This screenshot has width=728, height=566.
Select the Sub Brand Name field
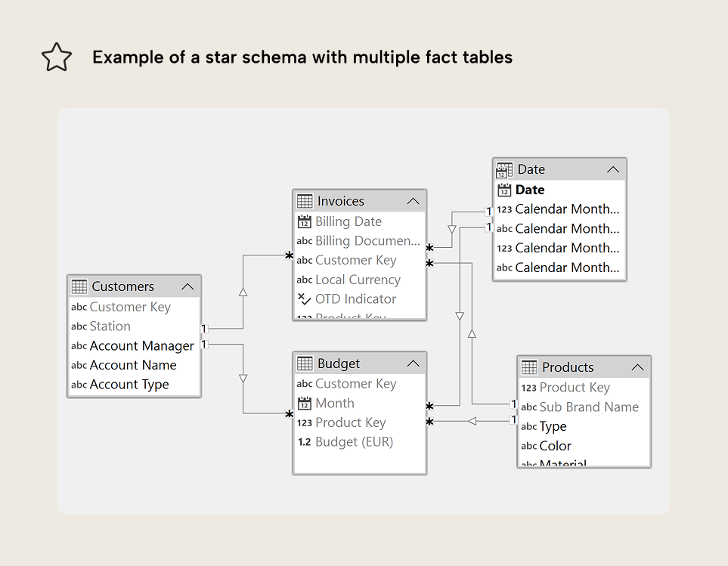coord(589,407)
